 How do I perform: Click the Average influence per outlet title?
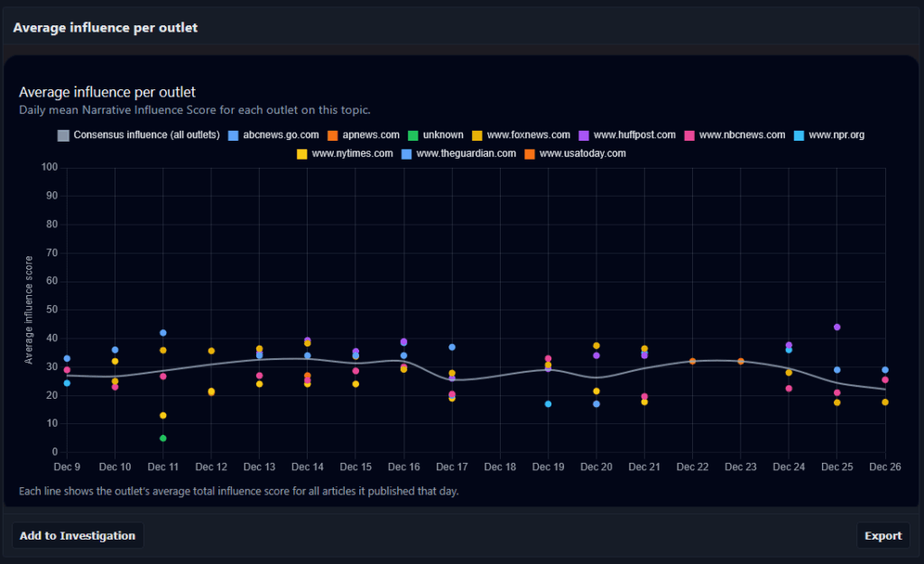[106, 91]
